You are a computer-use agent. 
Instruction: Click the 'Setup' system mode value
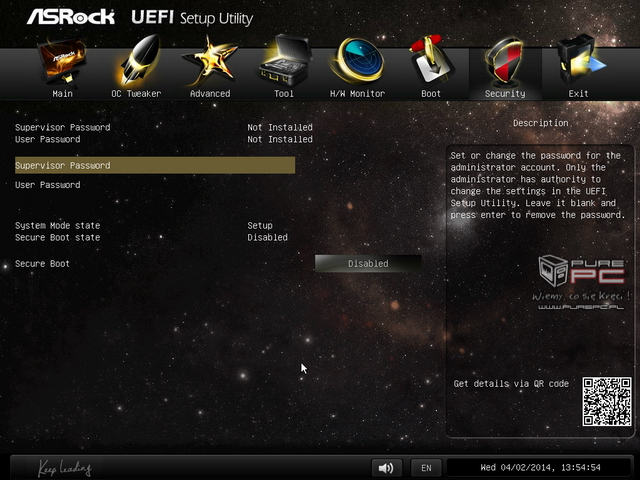click(x=260, y=225)
